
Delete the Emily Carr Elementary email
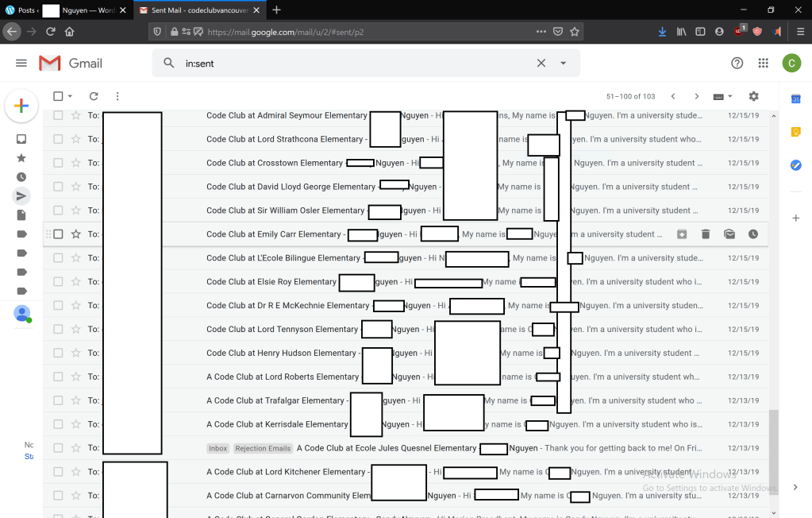[706, 234]
